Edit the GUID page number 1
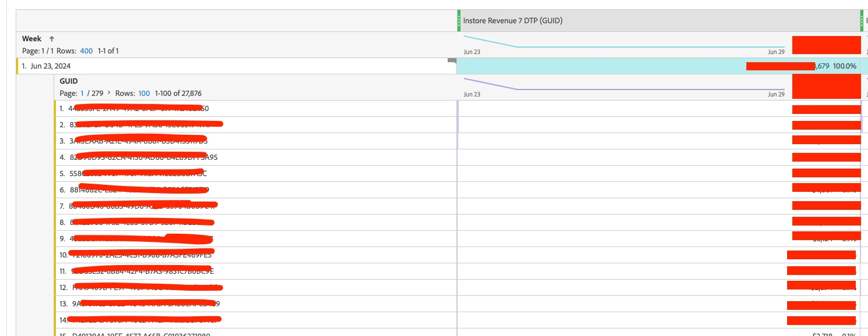Image resolution: width=868 pixels, height=336 pixels. pos(82,94)
